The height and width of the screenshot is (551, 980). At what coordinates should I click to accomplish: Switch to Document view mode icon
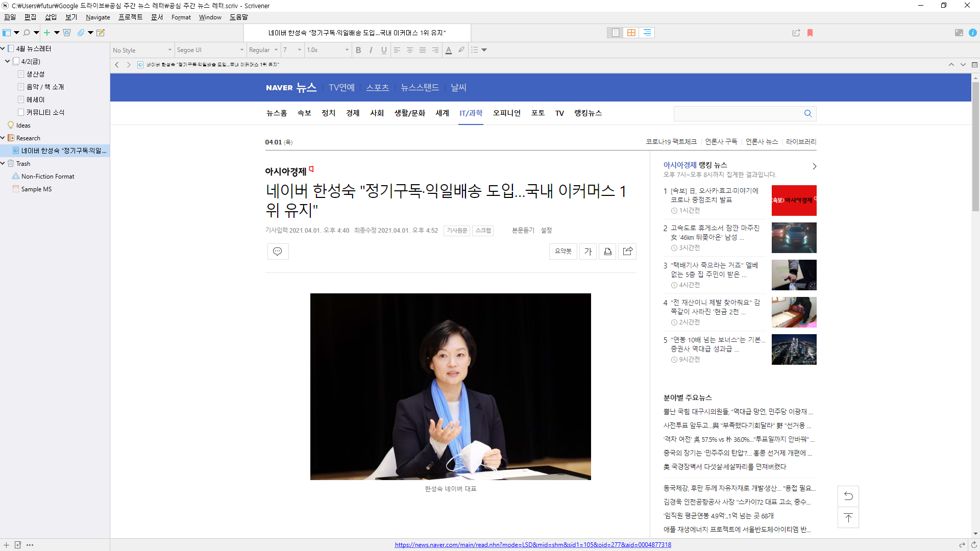coord(616,33)
